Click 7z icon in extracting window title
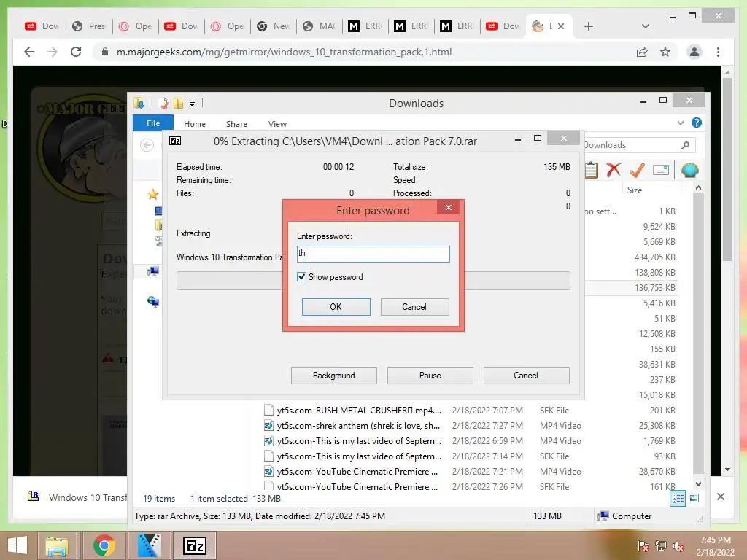Viewport: 747px width, 560px height. [175, 141]
